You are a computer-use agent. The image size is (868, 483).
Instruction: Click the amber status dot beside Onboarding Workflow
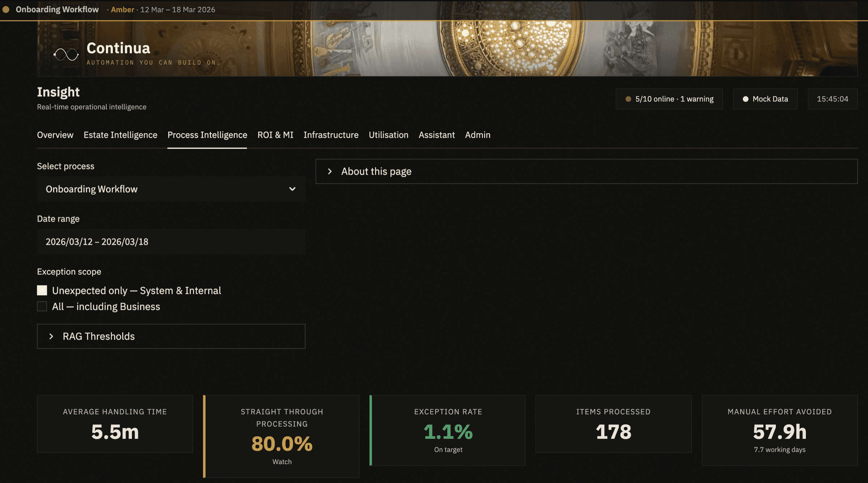tap(6, 9)
